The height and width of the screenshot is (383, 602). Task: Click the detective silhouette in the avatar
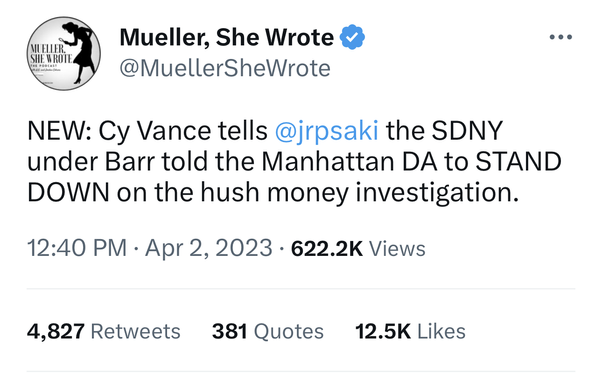[78, 52]
